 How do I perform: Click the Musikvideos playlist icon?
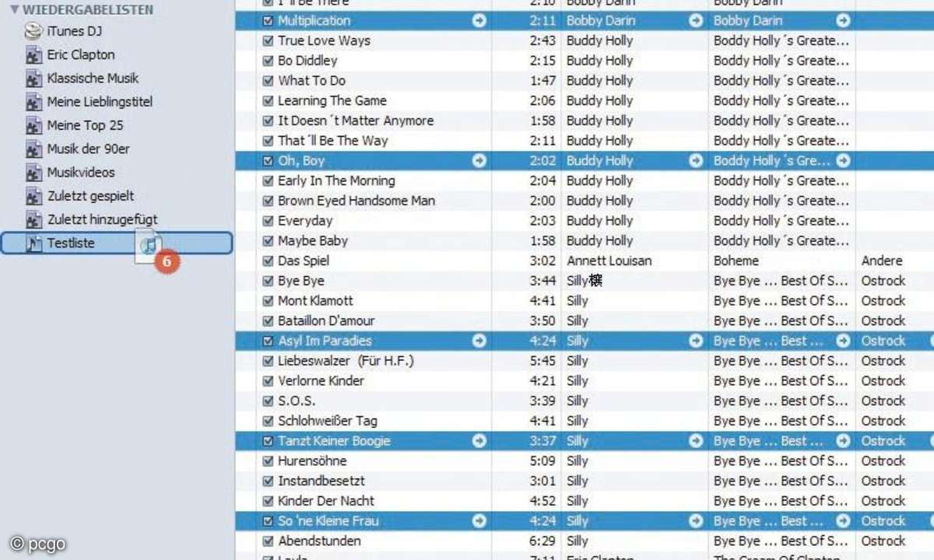click(33, 173)
